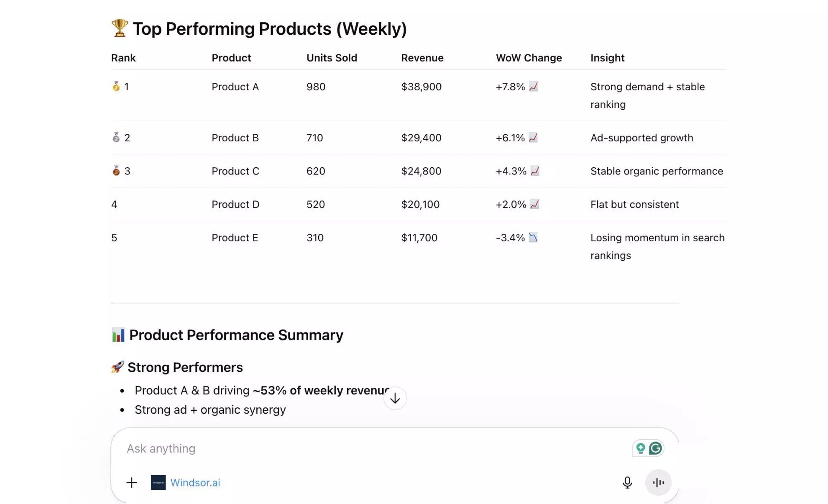Click the bronze medal icon beside Product C
828x504 pixels.
[x=116, y=171]
